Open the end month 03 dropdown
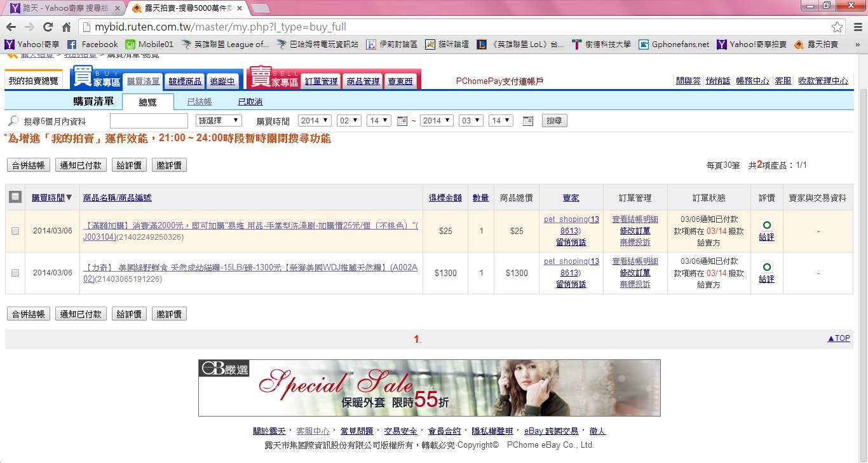868x463 pixels. tap(471, 121)
